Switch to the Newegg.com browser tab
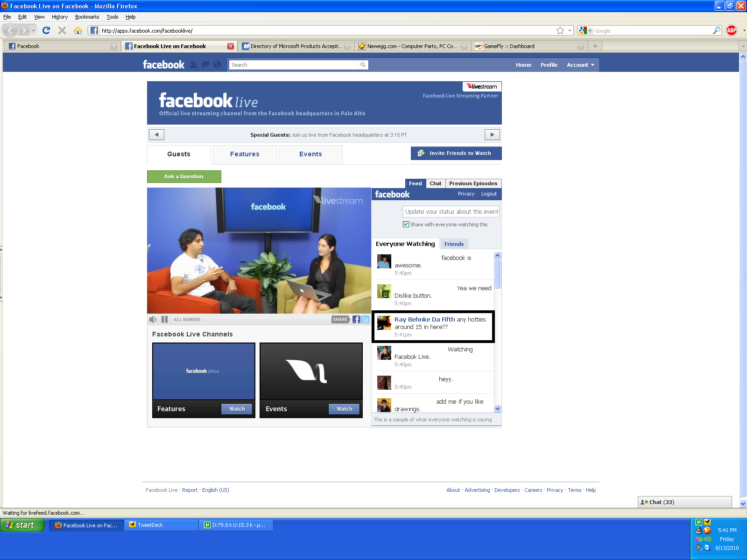Screen dimensions: 747x560 coord(412,46)
